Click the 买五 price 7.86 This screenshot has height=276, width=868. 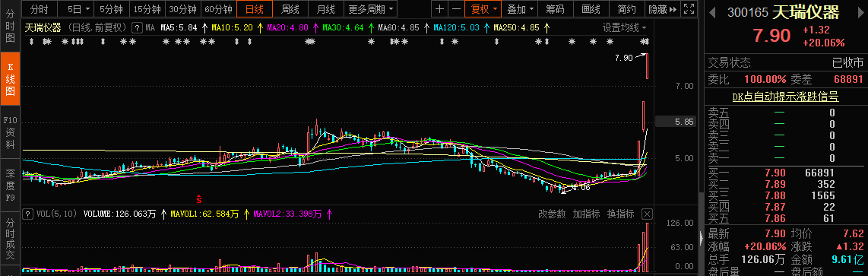click(x=775, y=218)
